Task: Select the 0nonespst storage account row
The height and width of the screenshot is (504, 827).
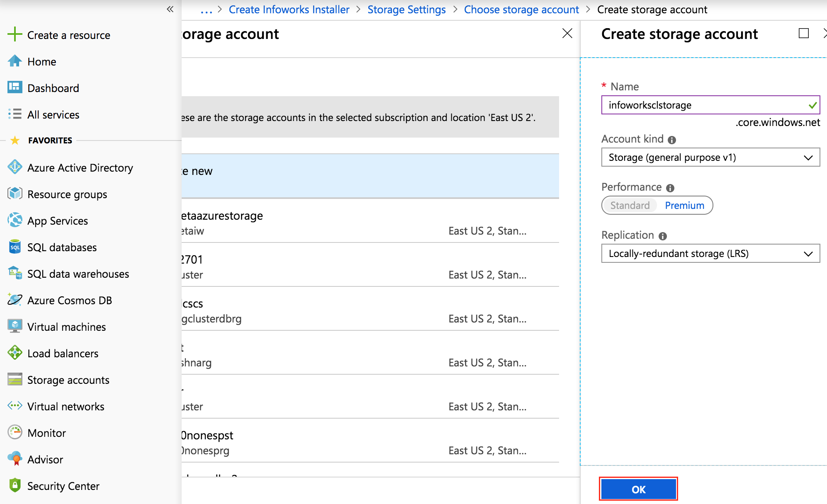Action: [370, 440]
